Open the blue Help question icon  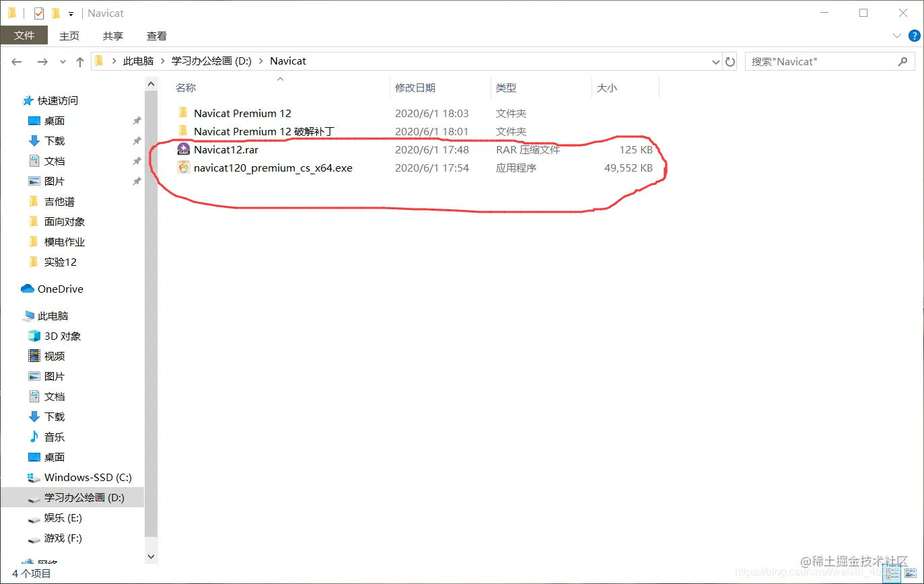point(915,36)
